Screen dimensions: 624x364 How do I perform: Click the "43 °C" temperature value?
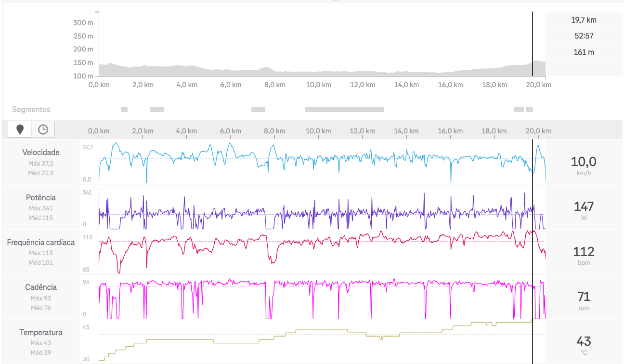pyautogui.click(x=584, y=345)
